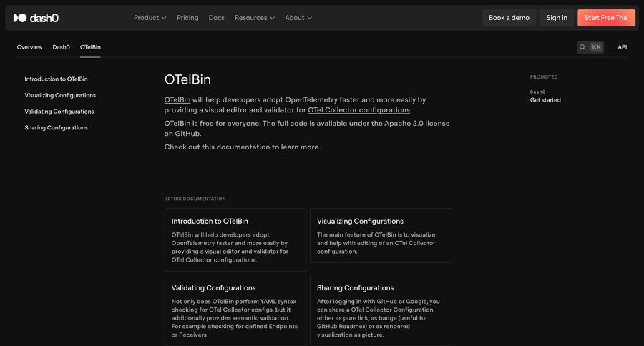Open Validating Configurations in sidebar
644x346 pixels.
coord(59,112)
